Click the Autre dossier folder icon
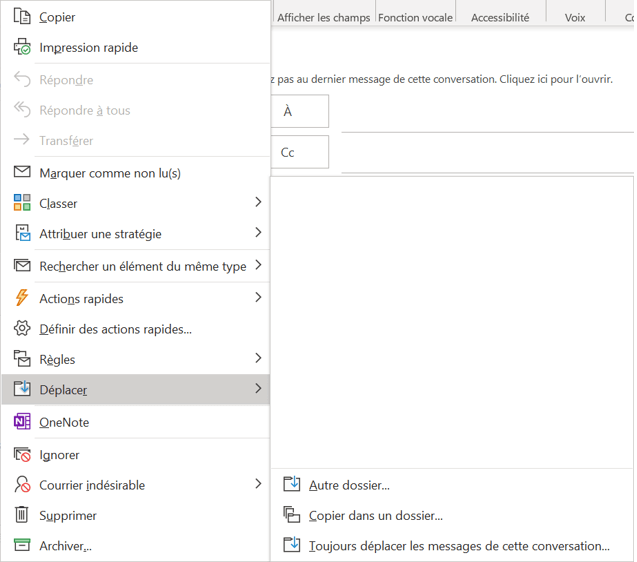This screenshot has height=562, width=637. (x=292, y=484)
